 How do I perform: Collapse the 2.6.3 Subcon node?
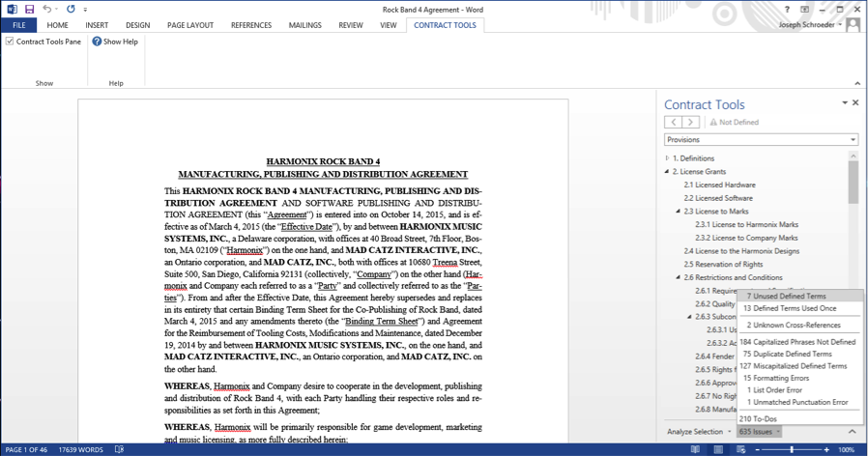pyautogui.click(x=690, y=317)
